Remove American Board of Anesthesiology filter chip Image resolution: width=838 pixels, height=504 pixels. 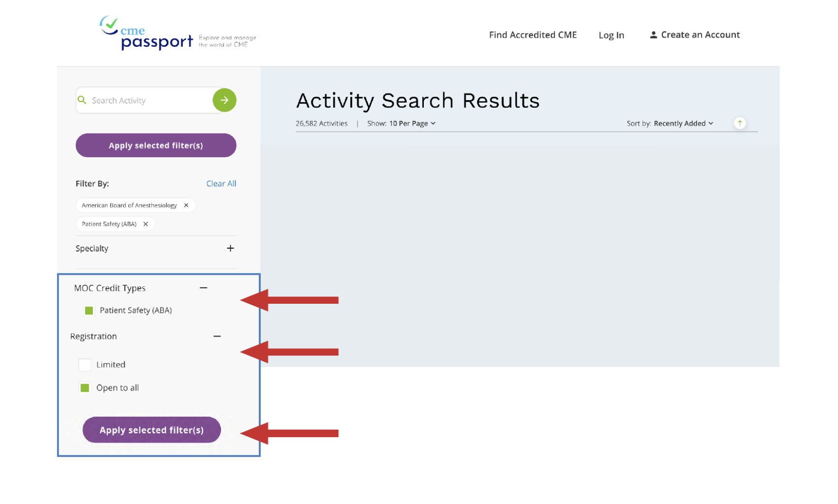(186, 205)
